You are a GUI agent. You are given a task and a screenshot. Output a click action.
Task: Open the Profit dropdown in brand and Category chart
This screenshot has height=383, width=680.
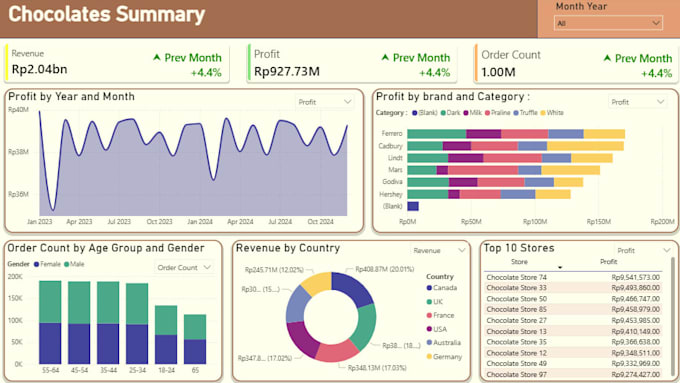pyautogui.click(x=638, y=102)
